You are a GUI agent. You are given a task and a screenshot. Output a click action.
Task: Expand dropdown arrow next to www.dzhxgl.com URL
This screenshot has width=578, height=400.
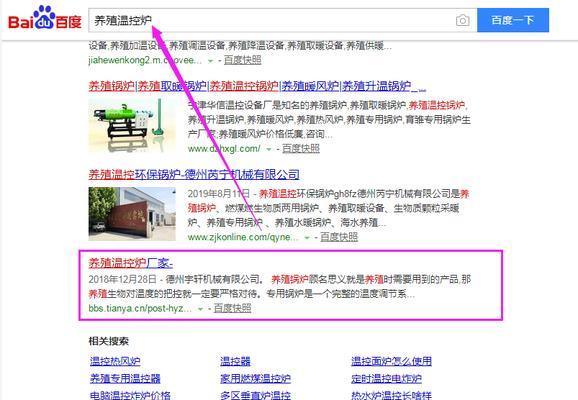[269, 149]
